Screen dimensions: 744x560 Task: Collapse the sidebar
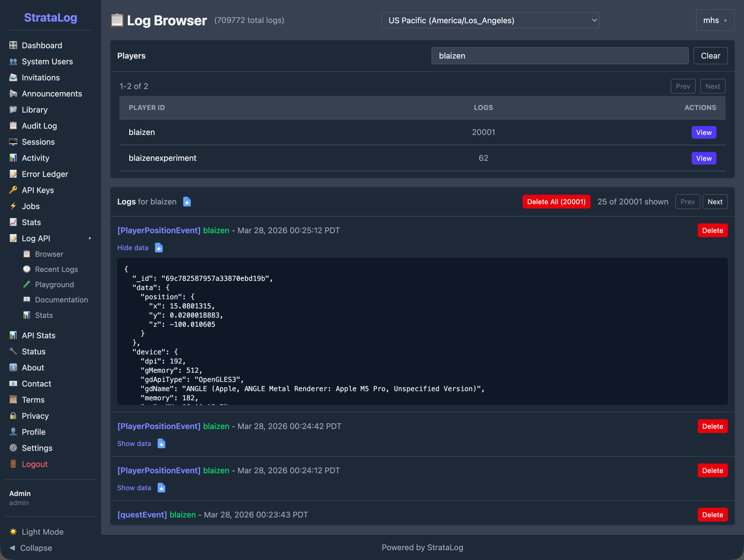(x=35, y=548)
